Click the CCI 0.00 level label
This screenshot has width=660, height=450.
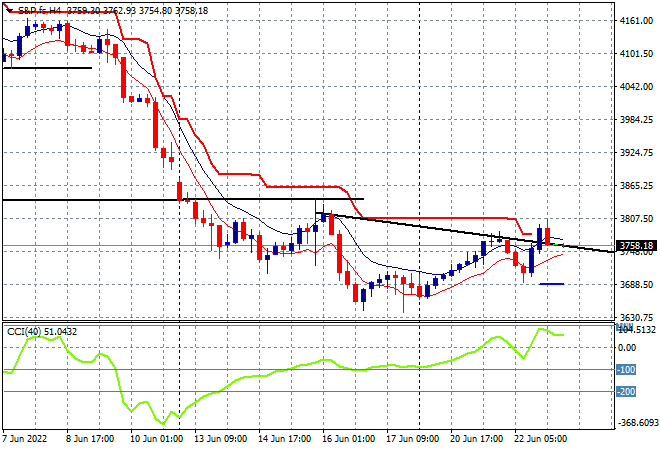point(628,348)
